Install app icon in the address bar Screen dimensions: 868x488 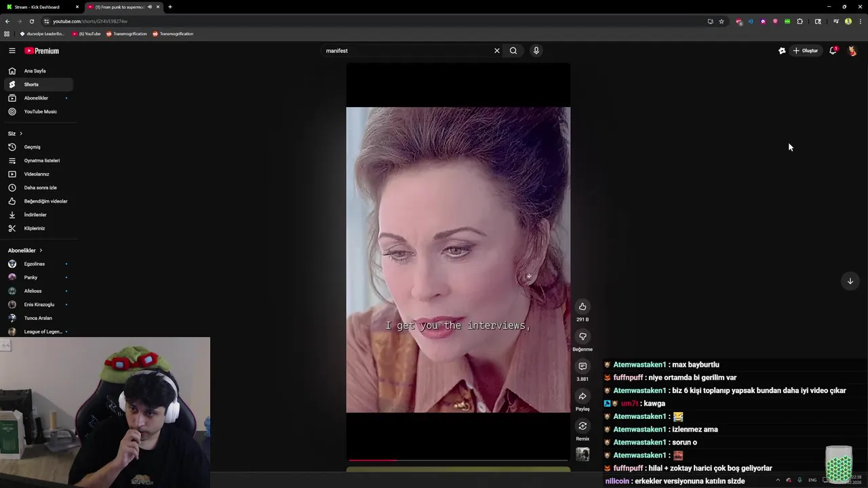(x=710, y=21)
